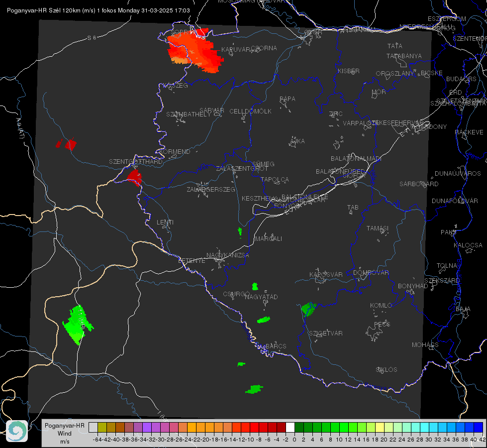The width and height of the screenshot is (487, 448).
Task: Click the NAGYKANIZSA city label
Action: 228,255
